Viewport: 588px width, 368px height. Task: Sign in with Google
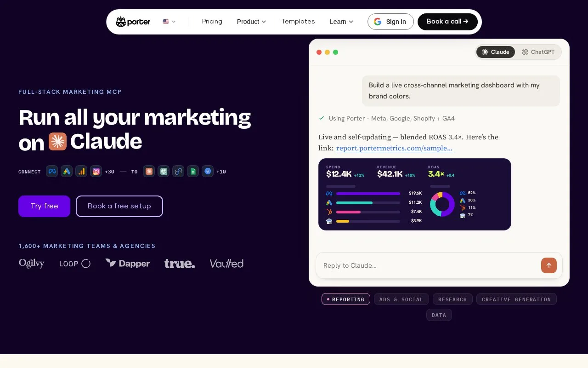[390, 22]
